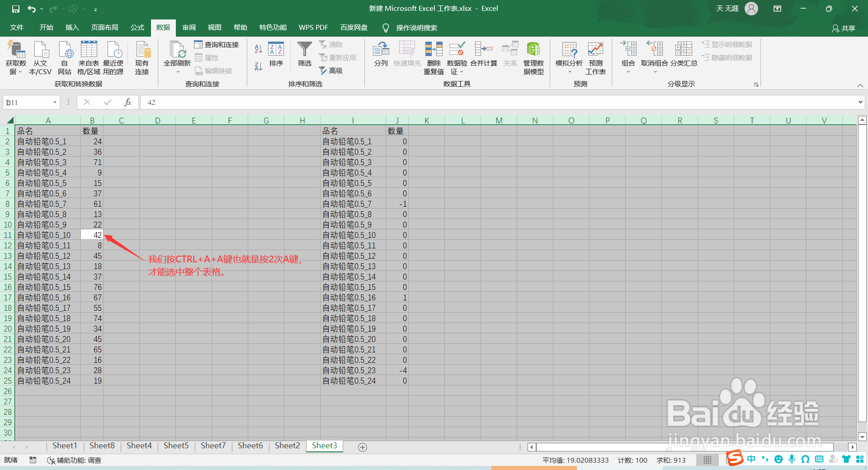
Task: Expand Undo history dropdown
Action: [x=42, y=9]
